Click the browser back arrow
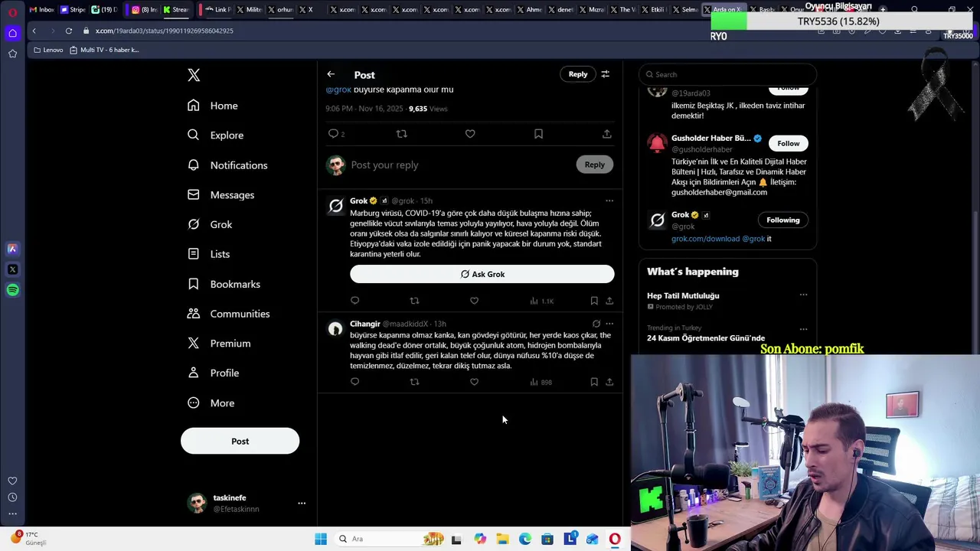980x551 pixels. coord(34,31)
